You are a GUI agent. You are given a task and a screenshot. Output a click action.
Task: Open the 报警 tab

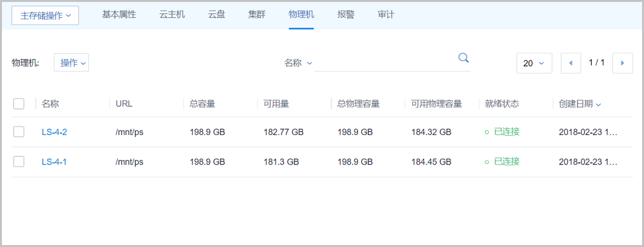point(346,15)
